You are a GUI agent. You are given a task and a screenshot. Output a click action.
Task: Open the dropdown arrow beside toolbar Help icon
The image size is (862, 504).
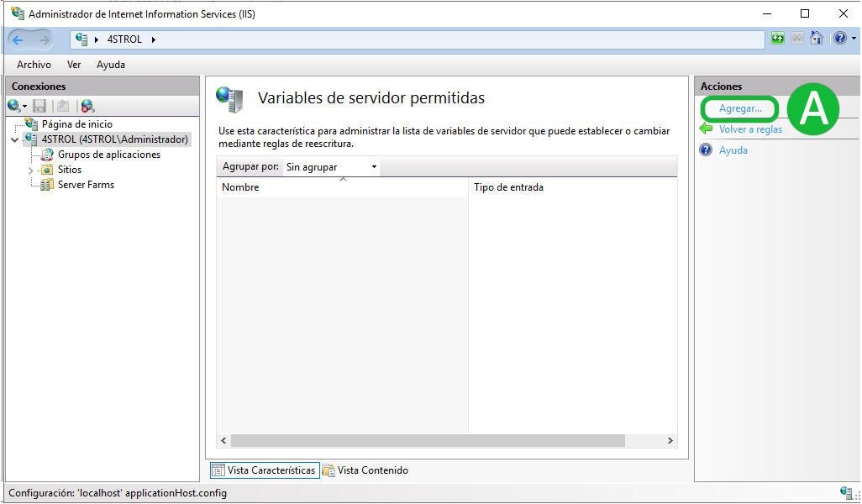pos(854,39)
